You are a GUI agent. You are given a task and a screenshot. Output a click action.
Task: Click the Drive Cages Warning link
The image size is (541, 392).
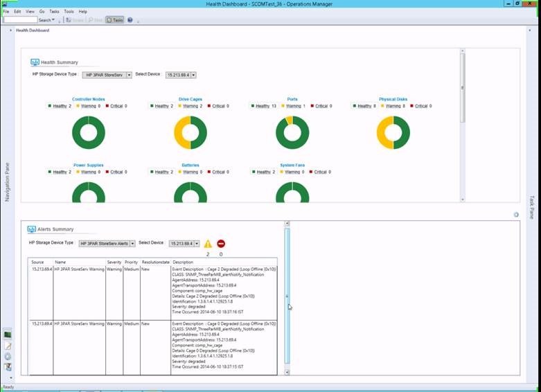tap(191, 106)
